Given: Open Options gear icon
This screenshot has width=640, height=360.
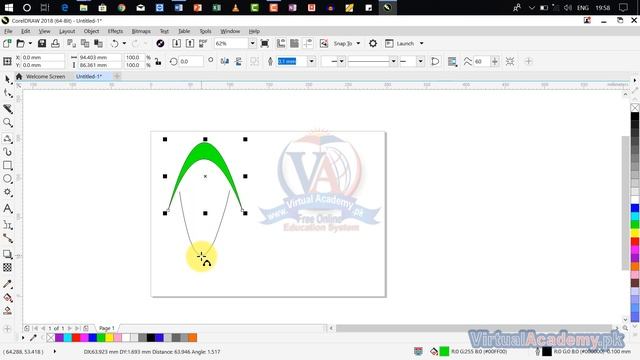Looking at the screenshot, I should coord(373,43).
